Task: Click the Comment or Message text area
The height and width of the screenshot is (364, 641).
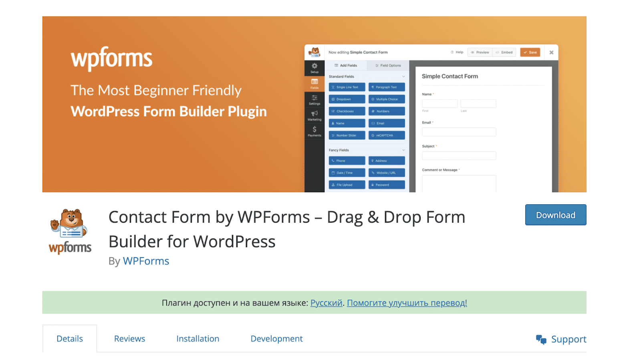Action: 459,184
